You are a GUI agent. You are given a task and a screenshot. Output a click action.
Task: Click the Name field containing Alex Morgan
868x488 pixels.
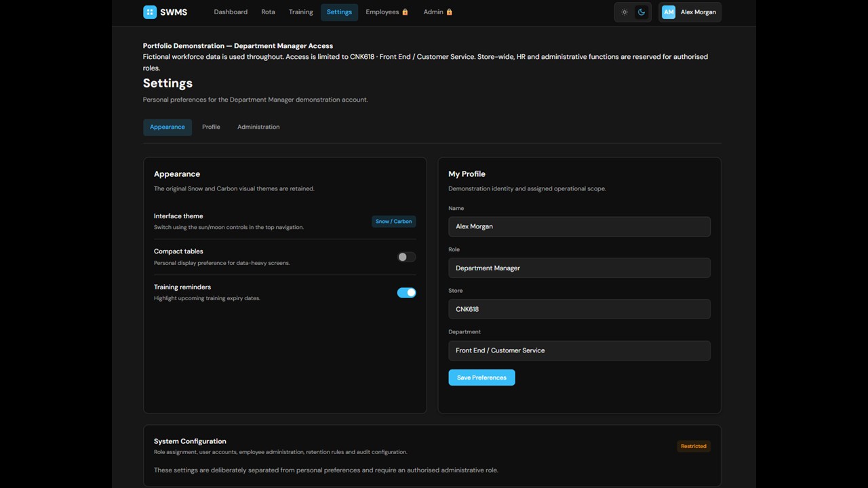pos(579,226)
